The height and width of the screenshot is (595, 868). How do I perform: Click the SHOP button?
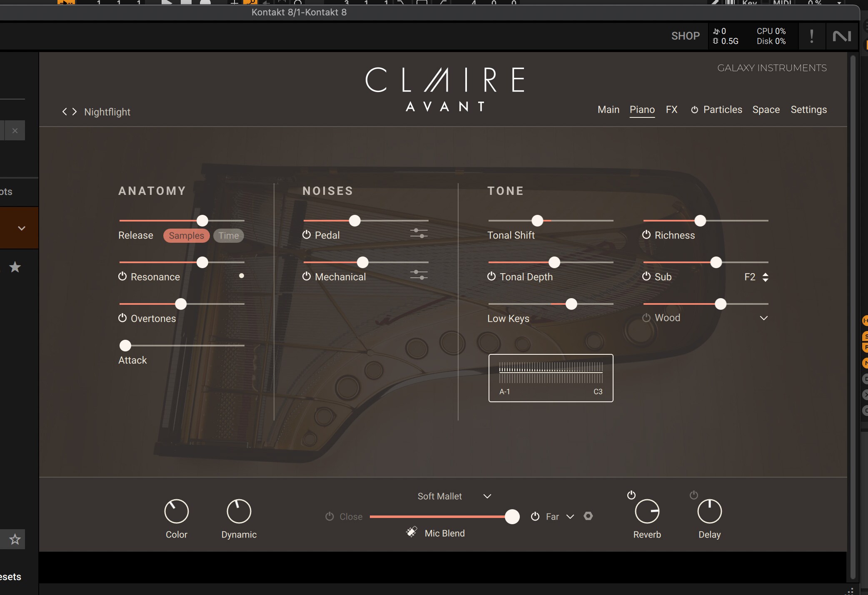pos(685,36)
